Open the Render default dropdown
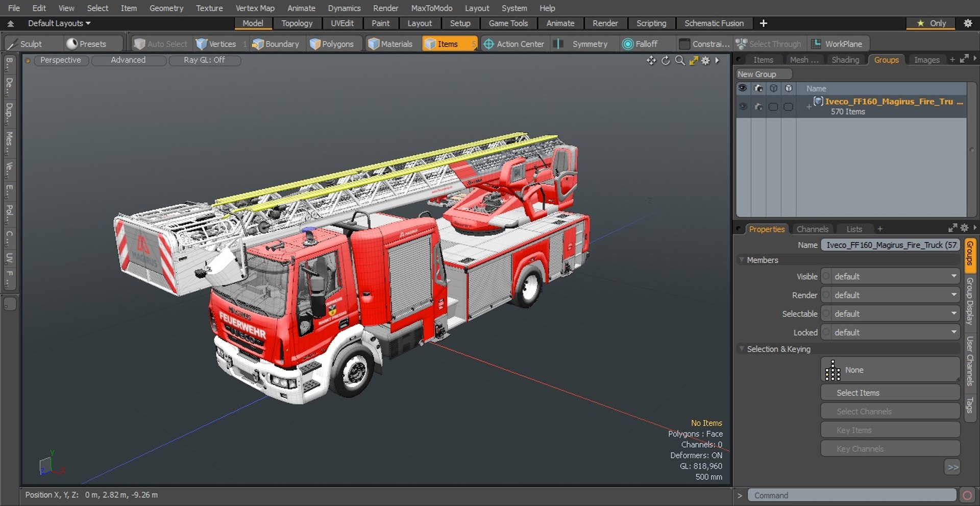This screenshot has height=506, width=980. pyautogui.click(x=891, y=295)
